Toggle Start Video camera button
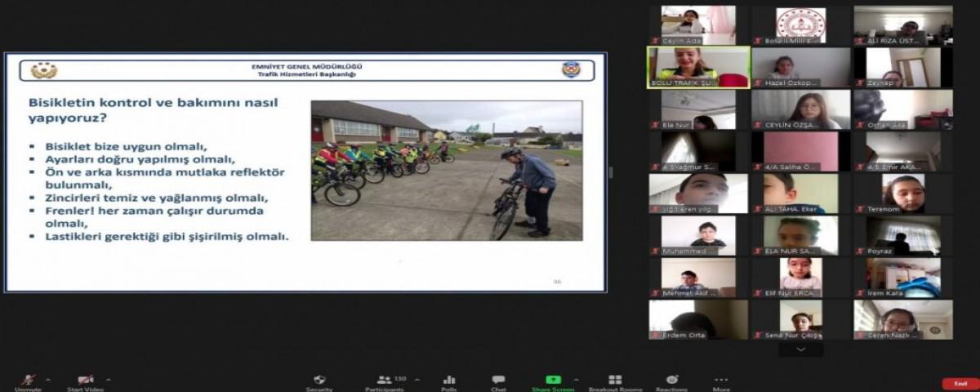 coord(85,381)
